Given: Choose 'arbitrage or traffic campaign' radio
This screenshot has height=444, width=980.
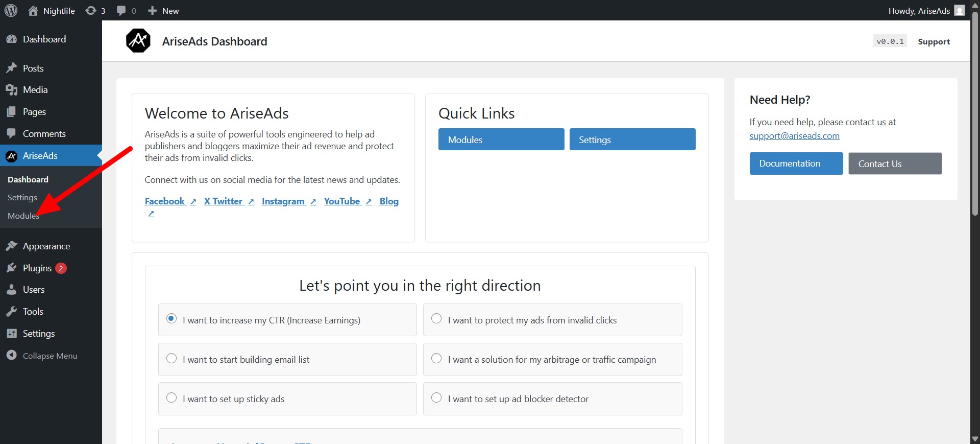Looking at the screenshot, I should click(436, 358).
